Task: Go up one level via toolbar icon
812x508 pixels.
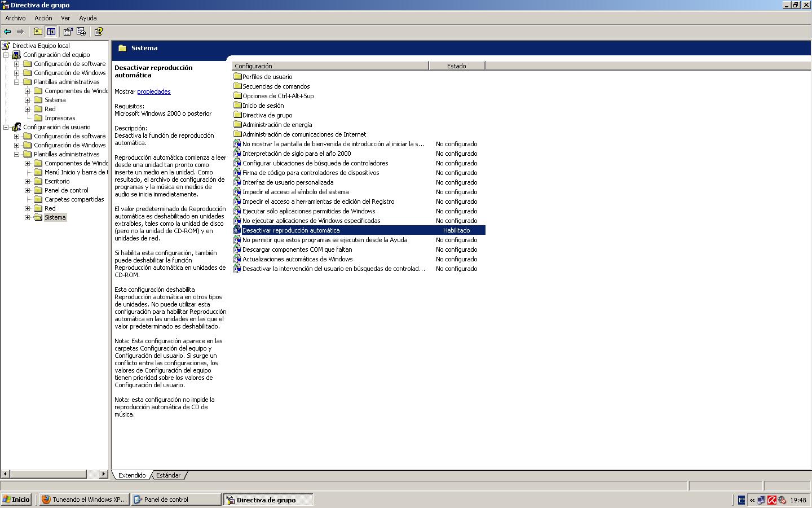Action: (38, 32)
